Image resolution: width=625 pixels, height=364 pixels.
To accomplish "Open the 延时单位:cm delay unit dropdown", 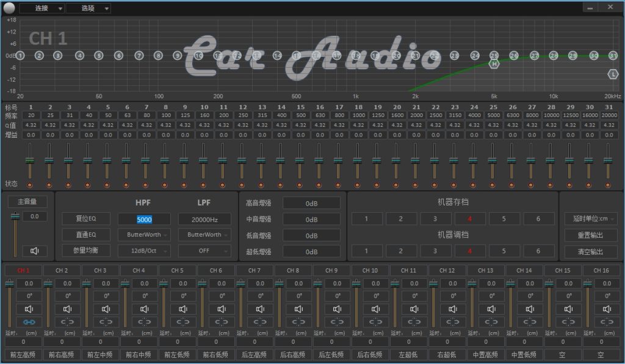I will point(591,219).
